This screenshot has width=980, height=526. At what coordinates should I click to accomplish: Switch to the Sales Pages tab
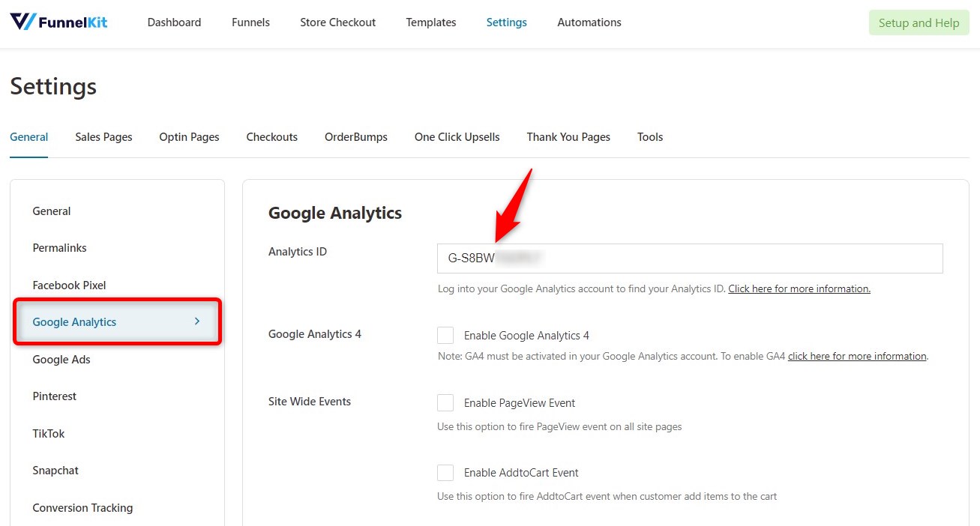(103, 137)
